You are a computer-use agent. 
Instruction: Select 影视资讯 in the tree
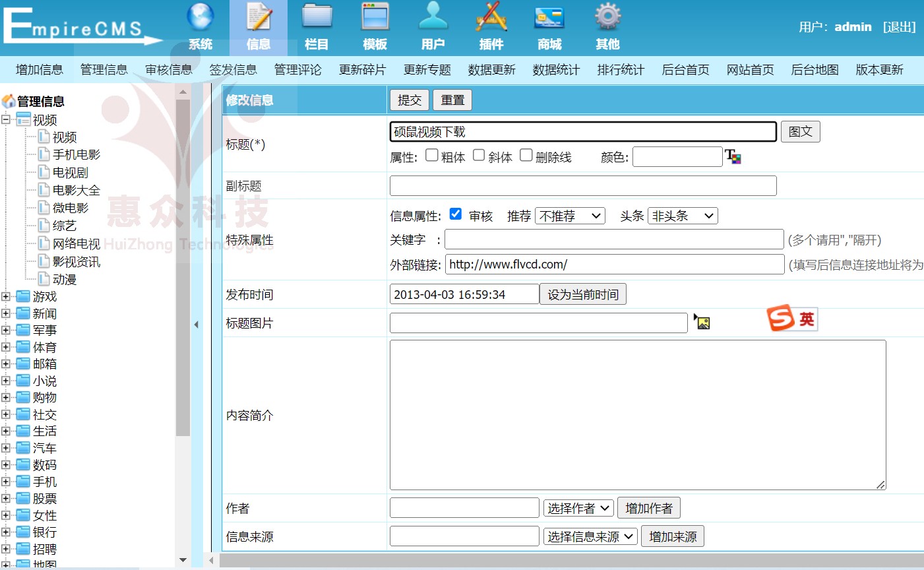click(x=77, y=262)
